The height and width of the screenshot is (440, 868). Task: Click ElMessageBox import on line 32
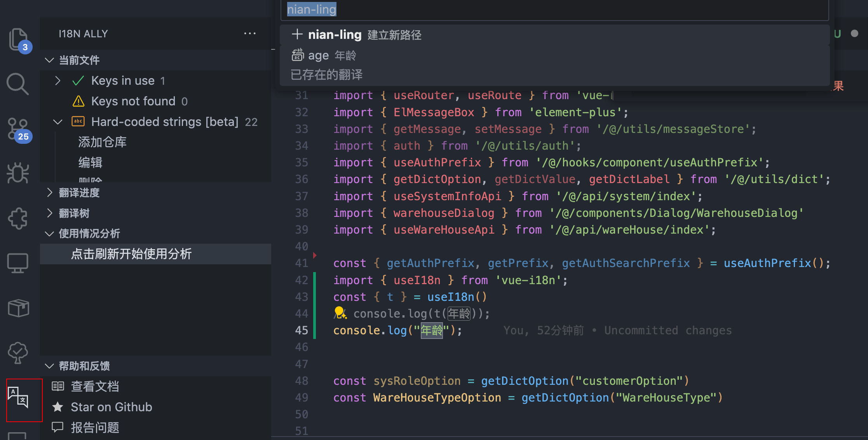[434, 112]
